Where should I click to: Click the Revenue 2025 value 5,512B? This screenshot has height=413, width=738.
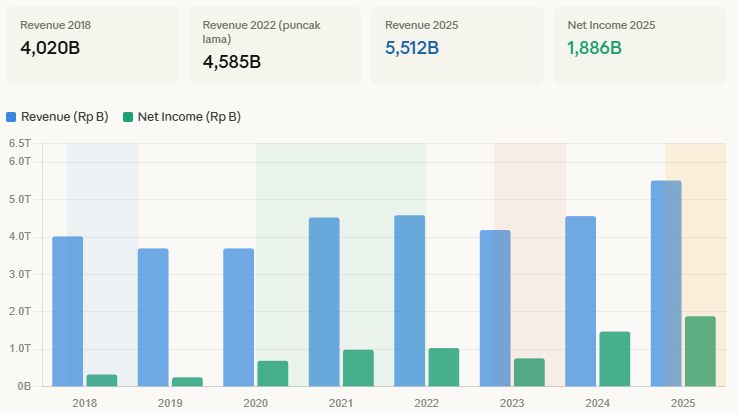[412, 47]
